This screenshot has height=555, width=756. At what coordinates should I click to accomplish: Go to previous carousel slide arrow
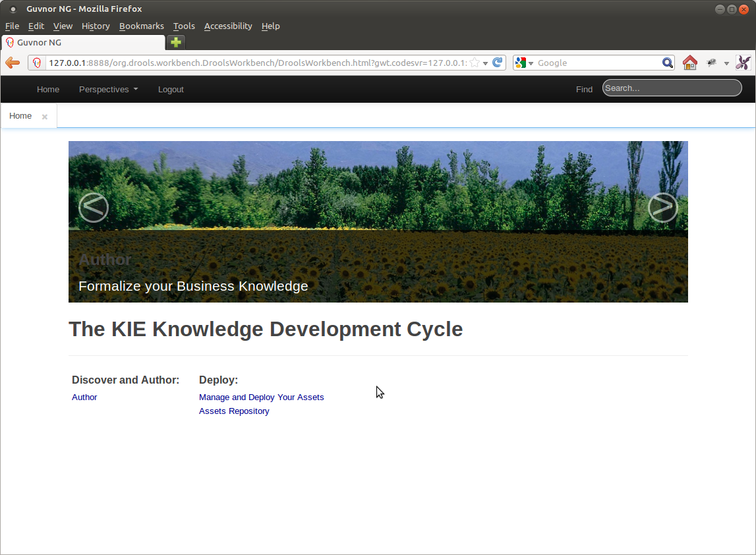(94, 208)
